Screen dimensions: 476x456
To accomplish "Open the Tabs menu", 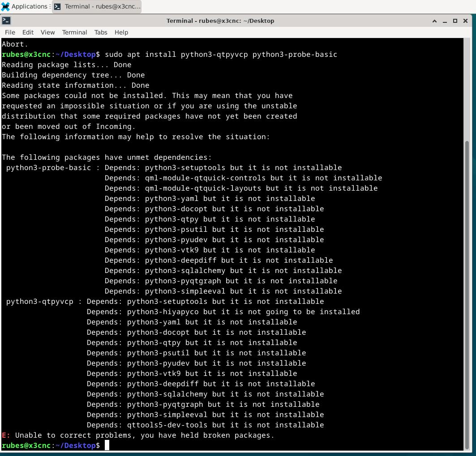I will [x=101, y=32].
